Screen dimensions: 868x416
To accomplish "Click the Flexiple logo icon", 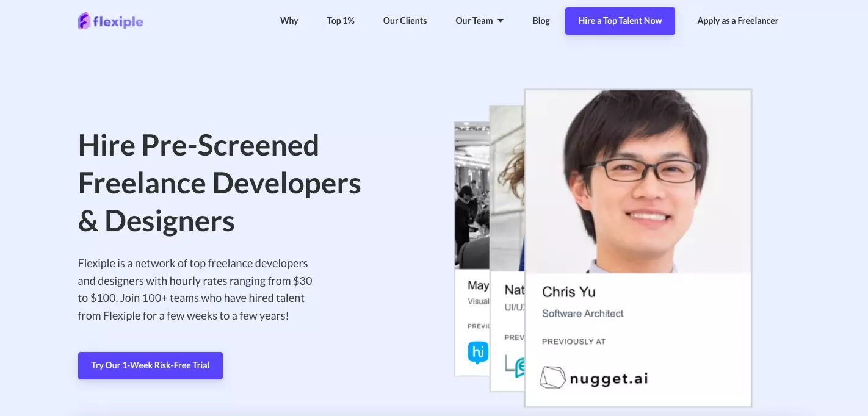I will tap(84, 21).
